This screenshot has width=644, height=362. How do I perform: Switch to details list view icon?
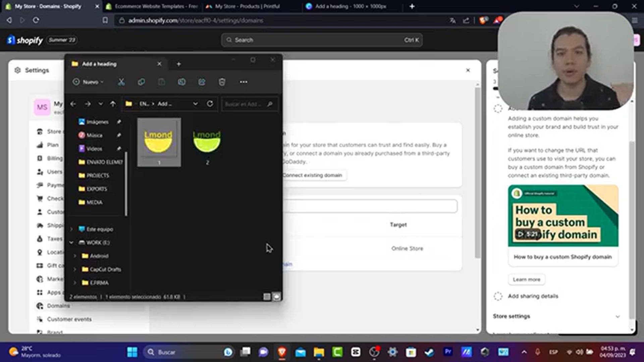[x=267, y=297]
